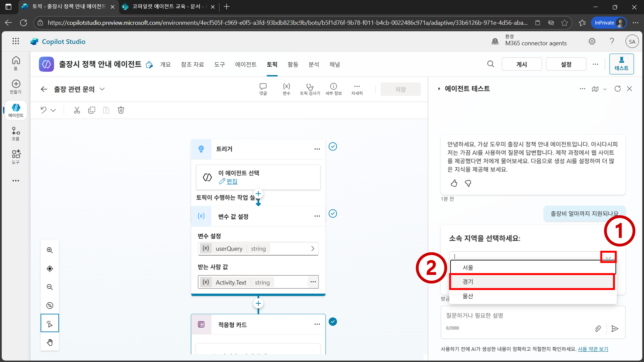Viewport: 644px width, 362px height.
Task: Click the canvas zoom in icon
Action: [x=50, y=250]
